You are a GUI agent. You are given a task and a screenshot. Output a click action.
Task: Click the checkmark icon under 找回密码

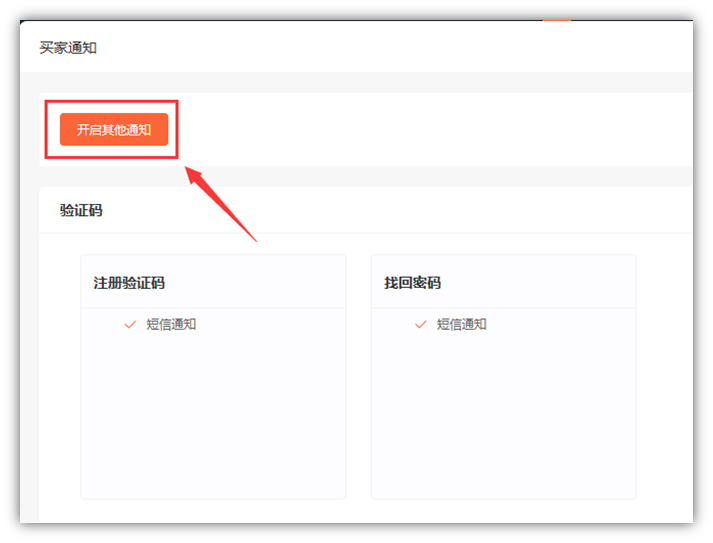pyautogui.click(x=420, y=324)
